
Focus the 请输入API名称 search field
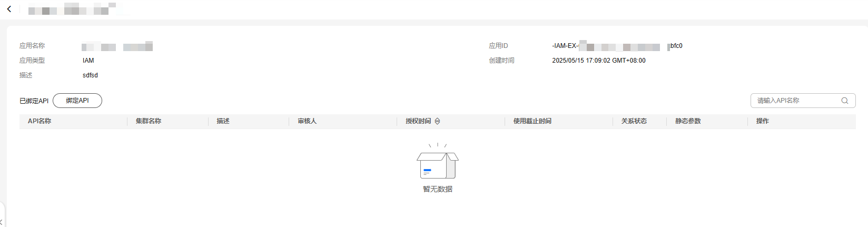[x=803, y=101]
